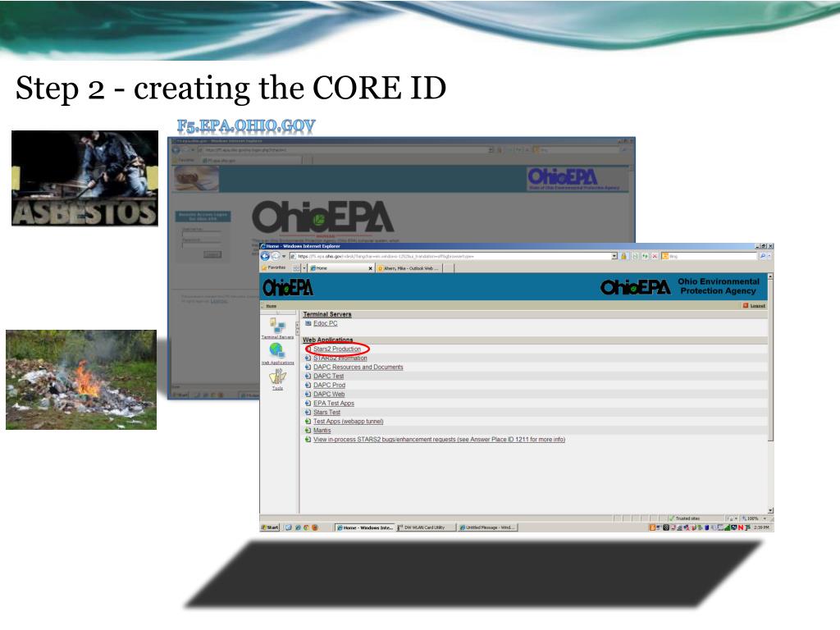
Task: Click the Tools sidebar icon
Action: [277, 377]
